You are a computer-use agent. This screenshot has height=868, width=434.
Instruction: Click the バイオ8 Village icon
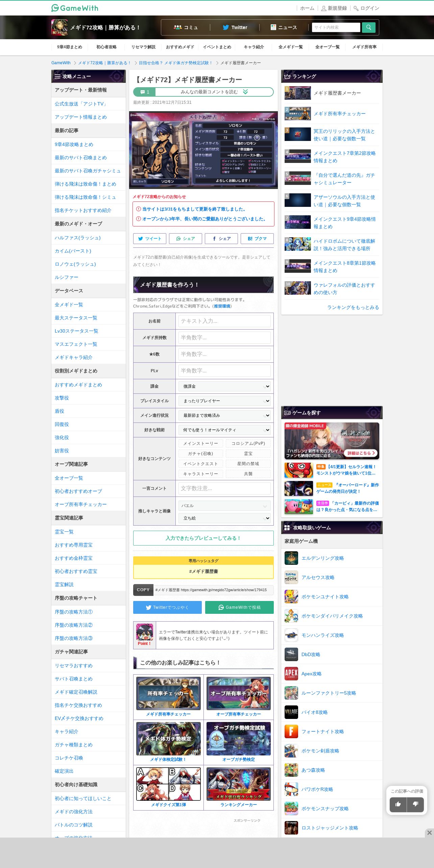click(291, 712)
